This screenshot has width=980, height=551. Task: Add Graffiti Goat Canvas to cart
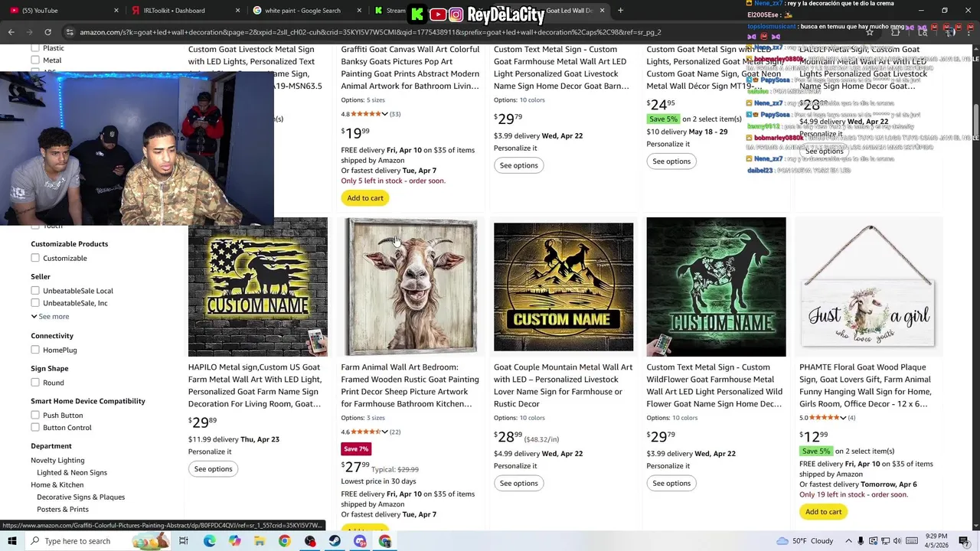pos(365,198)
